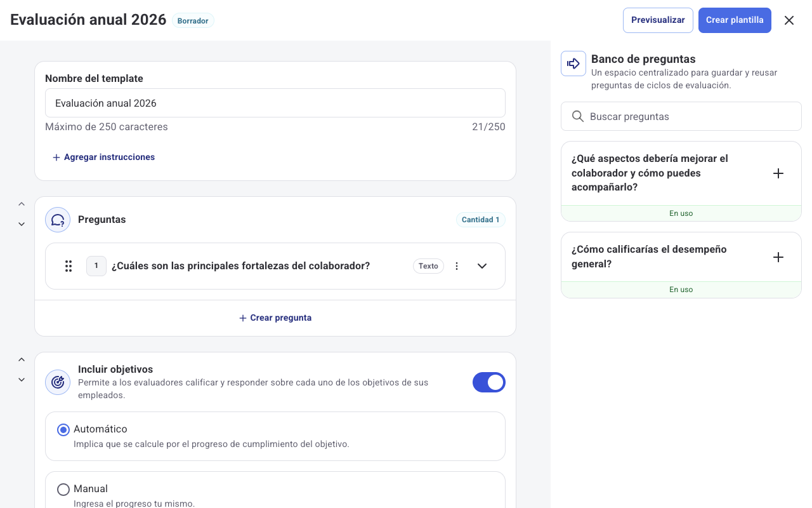Select the Manual radio option
This screenshot has height=508, width=812.
tap(63, 490)
